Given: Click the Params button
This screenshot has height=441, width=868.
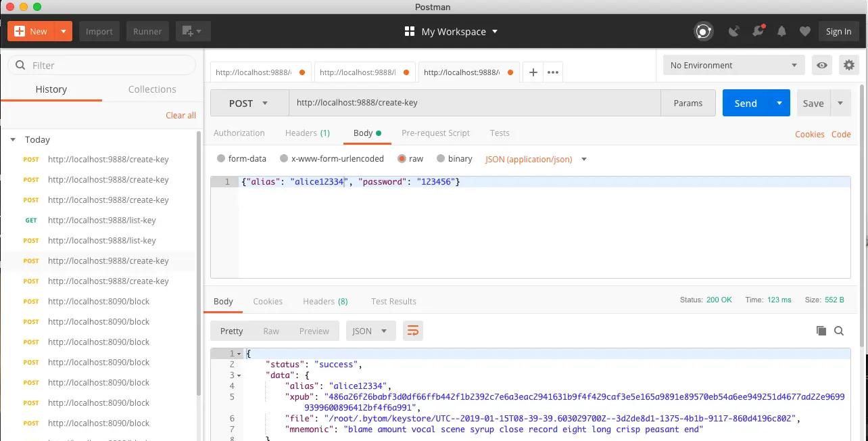Looking at the screenshot, I should [x=688, y=103].
